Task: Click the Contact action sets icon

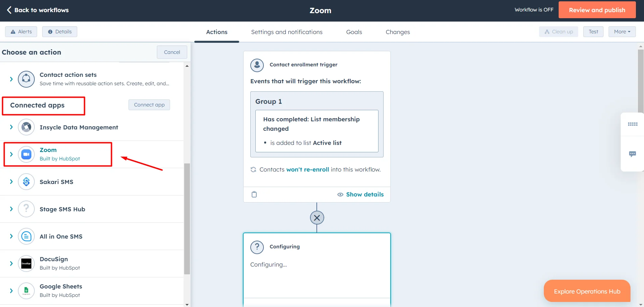Action: point(26,79)
